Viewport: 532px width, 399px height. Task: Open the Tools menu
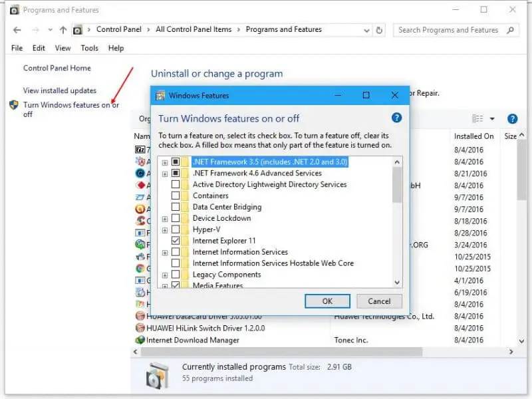pos(90,48)
